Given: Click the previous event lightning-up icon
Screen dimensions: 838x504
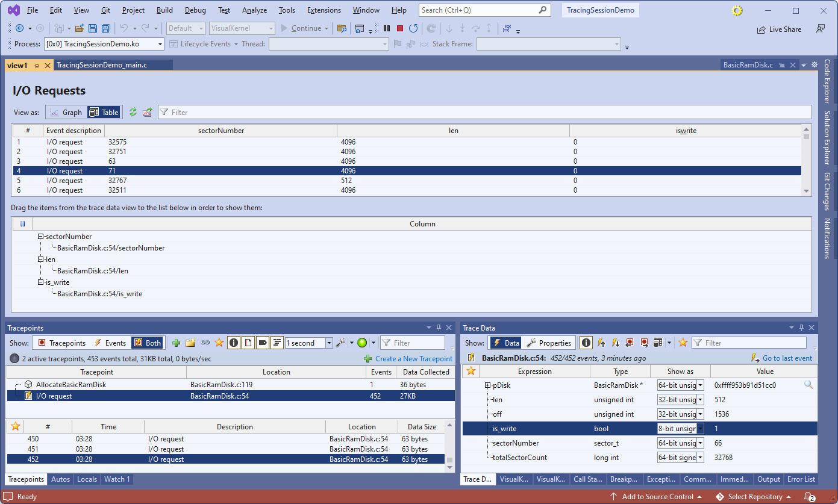Looking at the screenshot, I should point(601,343).
